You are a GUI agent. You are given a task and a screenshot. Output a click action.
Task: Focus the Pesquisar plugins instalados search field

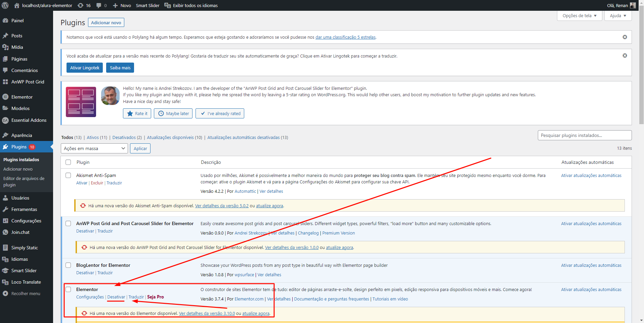585,135
